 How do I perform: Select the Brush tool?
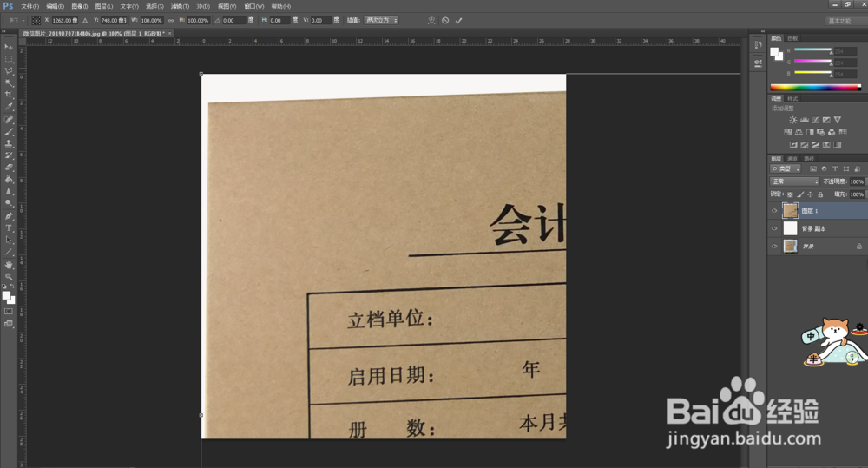tap(9, 132)
